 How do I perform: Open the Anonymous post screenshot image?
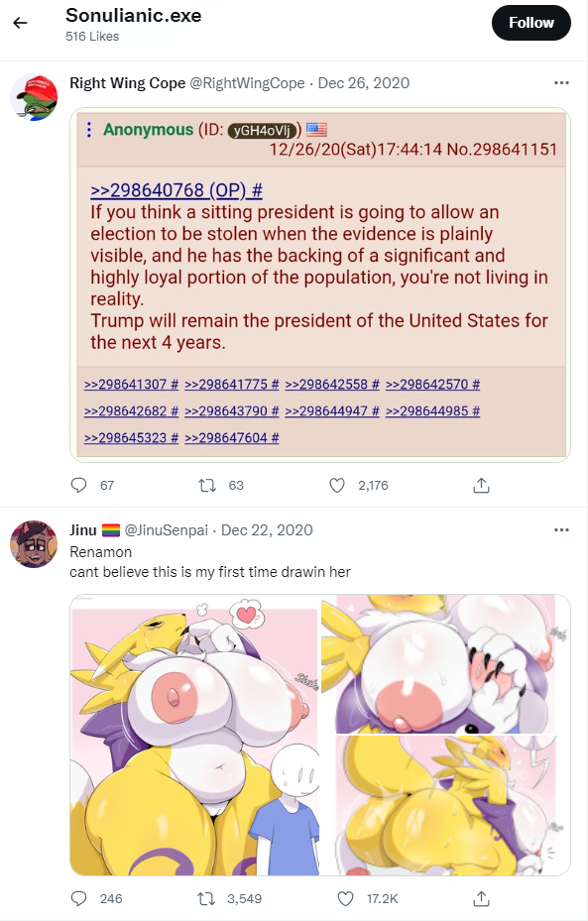[320, 285]
